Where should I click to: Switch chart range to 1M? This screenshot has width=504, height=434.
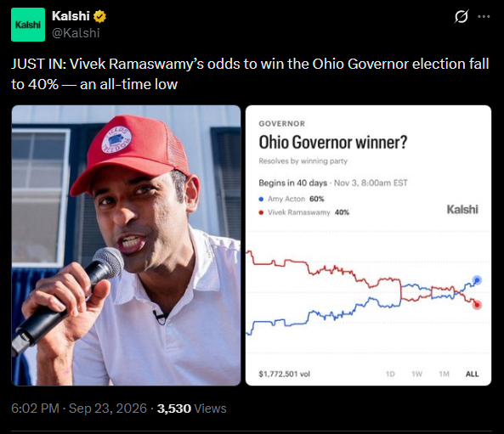pos(444,374)
